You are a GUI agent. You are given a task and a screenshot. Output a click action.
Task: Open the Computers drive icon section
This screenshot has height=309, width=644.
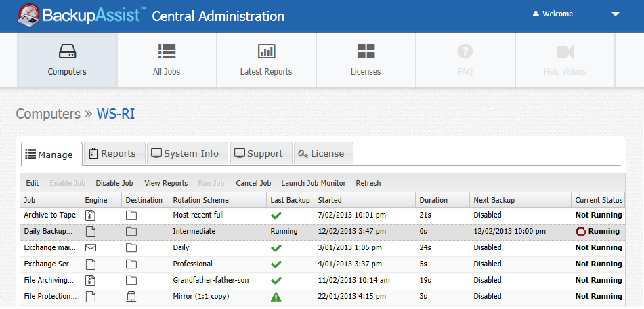(67, 52)
